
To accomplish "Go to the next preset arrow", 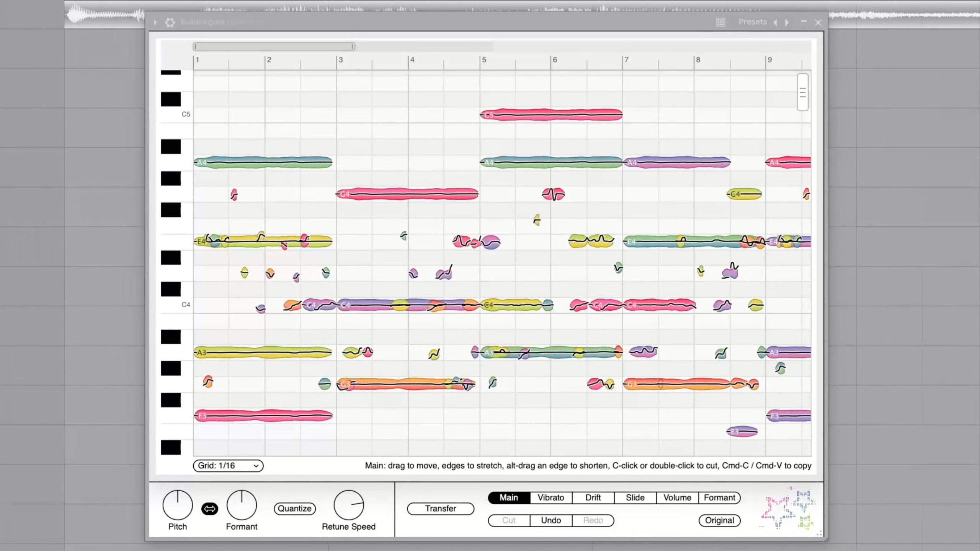I will pyautogui.click(x=787, y=23).
